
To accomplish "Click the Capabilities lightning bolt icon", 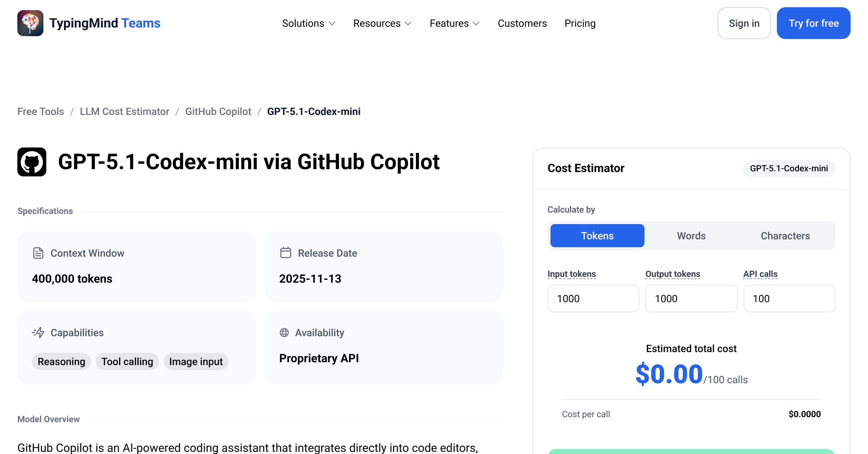I will click(38, 333).
